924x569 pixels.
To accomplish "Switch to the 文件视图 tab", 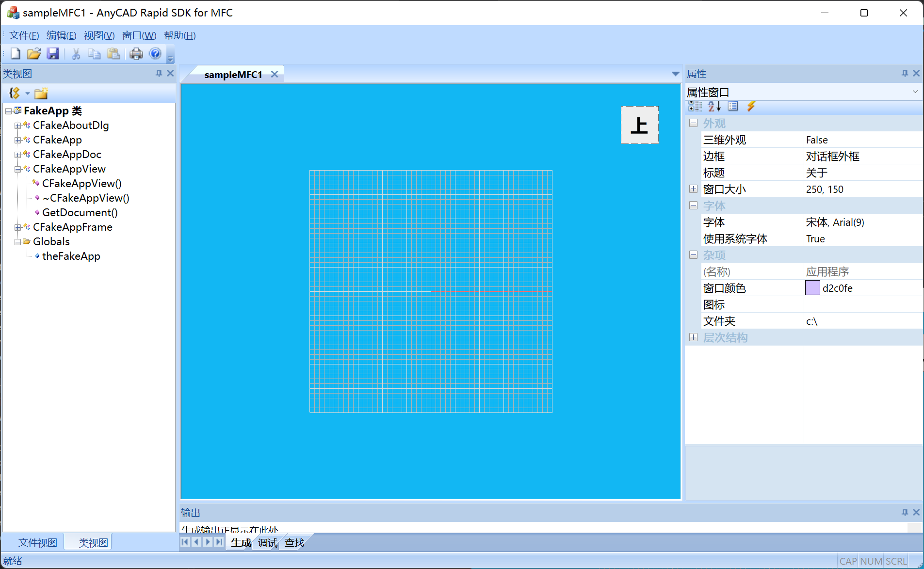I will coord(38,543).
